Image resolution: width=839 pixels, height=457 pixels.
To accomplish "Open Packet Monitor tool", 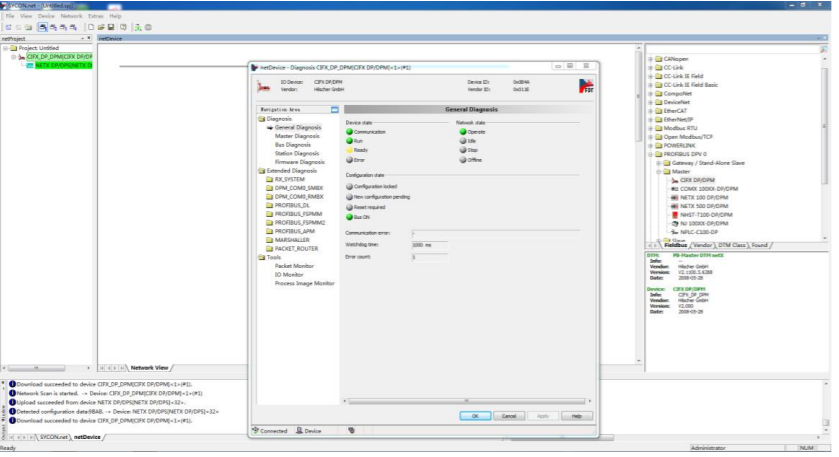I will click(x=294, y=266).
